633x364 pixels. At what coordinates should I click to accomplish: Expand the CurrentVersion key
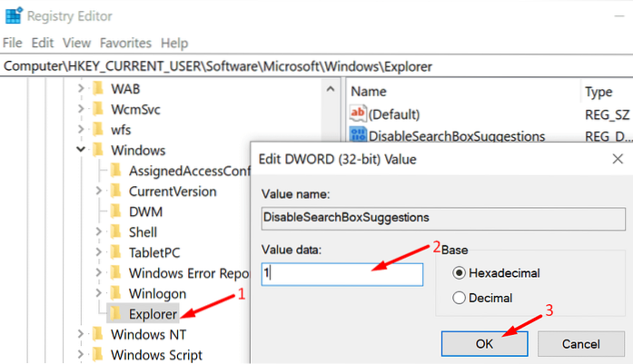[x=98, y=192]
